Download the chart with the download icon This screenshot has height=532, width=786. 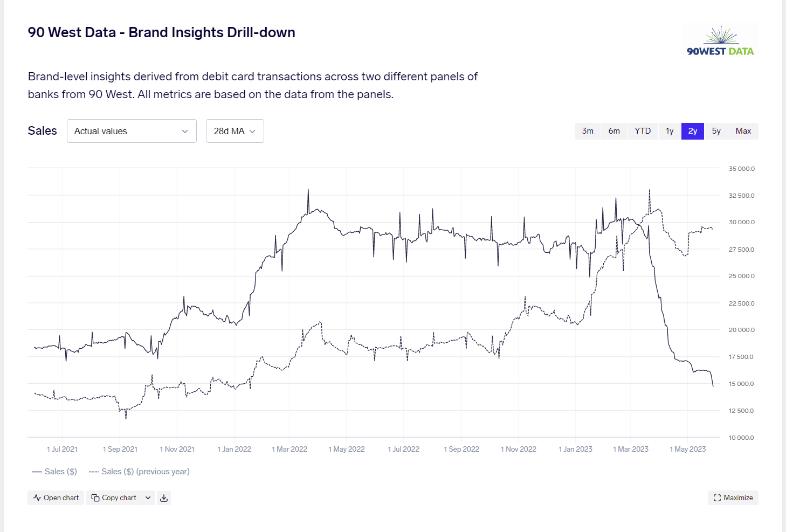click(164, 498)
